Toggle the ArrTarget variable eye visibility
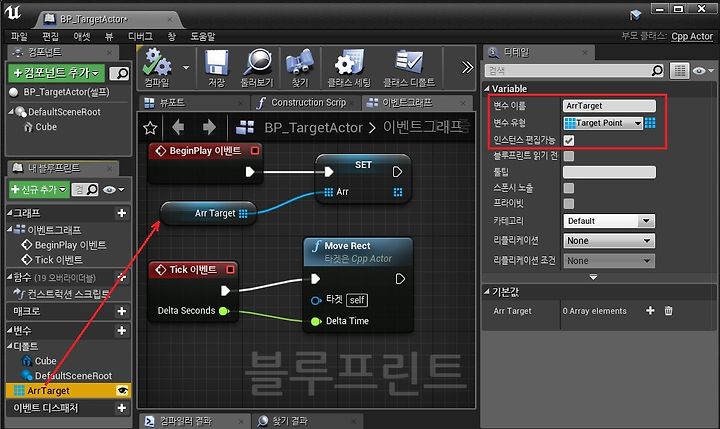This screenshot has height=429, width=720. pyautogui.click(x=122, y=390)
